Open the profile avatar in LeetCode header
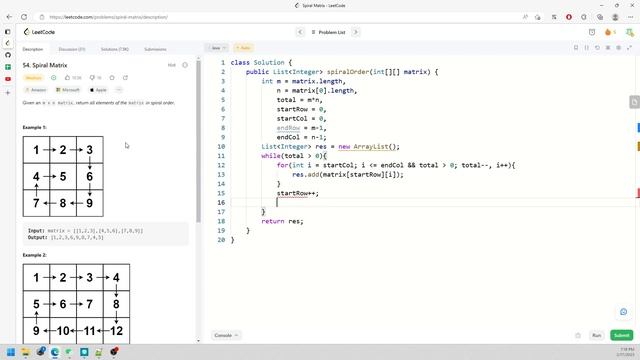Screen dimensions: 640x360 tap(630, 32)
